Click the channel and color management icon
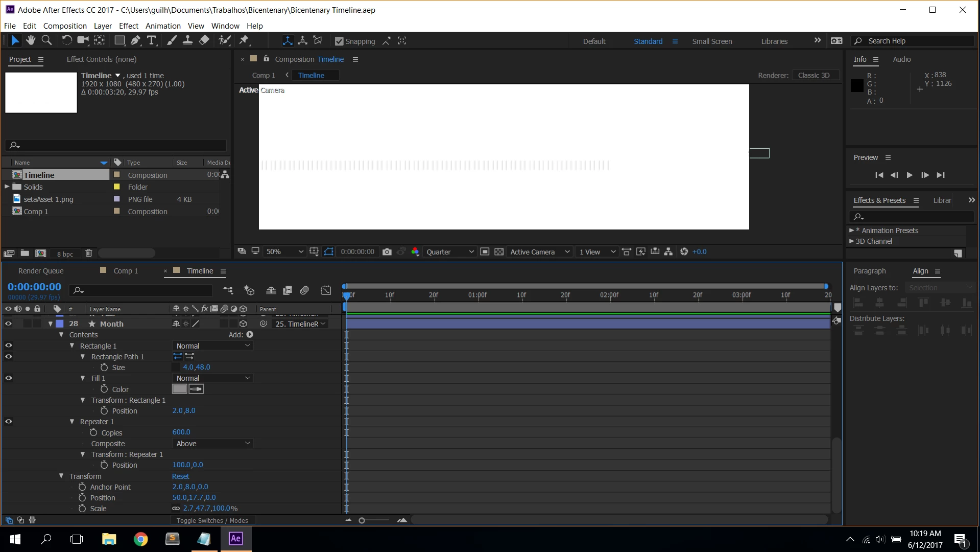 (415, 251)
